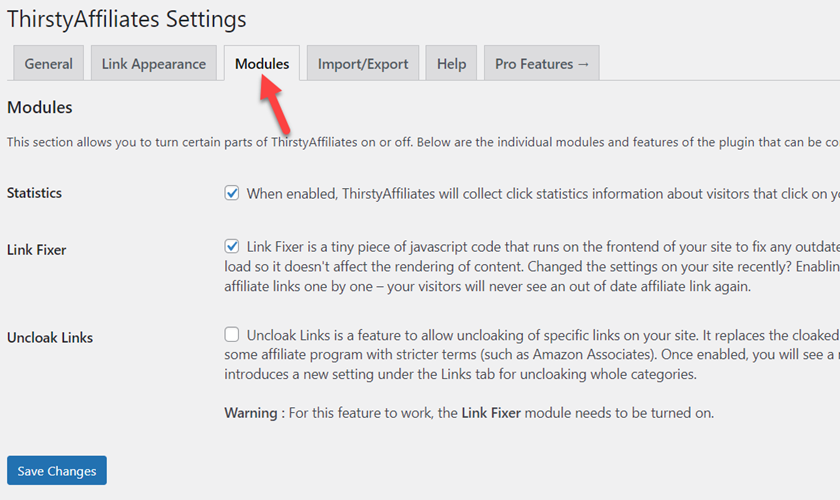Viewport: 840px width, 500px height.
Task: Open the Help tab
Action: (451, 63)
